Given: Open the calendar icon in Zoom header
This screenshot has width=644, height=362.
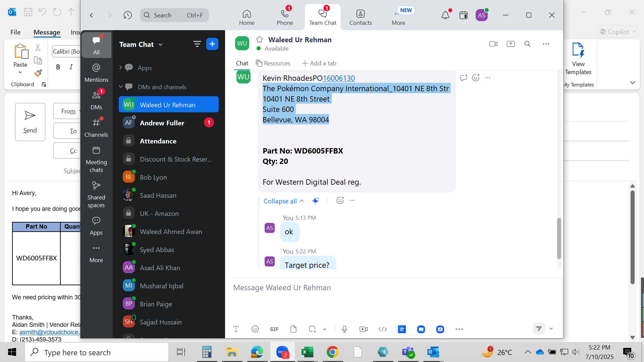Looking at the screenshot, I should tap(464, 15).
